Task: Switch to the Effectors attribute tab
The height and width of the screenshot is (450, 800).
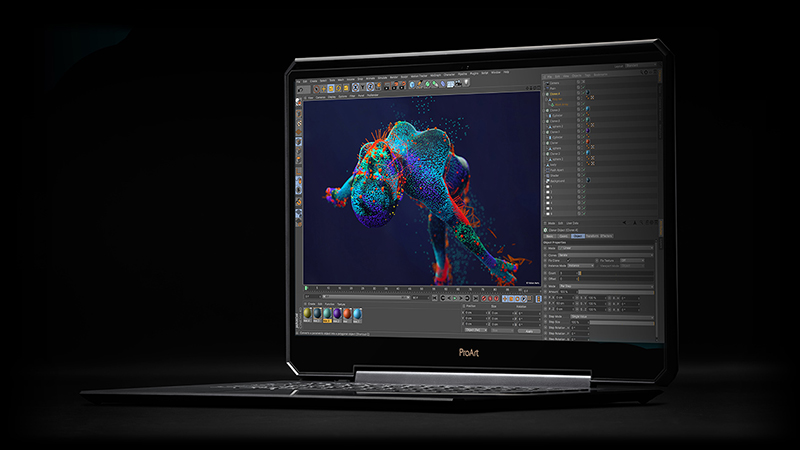Action: [607, 236]
